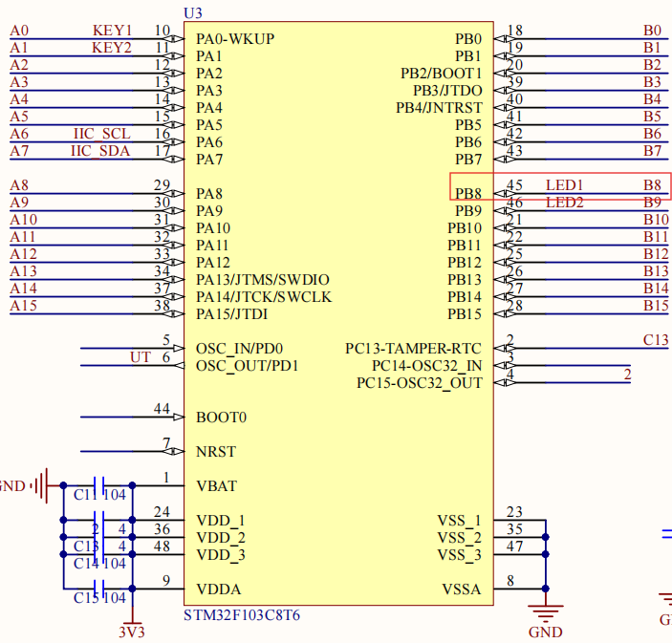Image resolution: width=672 pixels, height=643 pixels.
Task: Select the PA8 pin name
Action: (x=209, y=194)
